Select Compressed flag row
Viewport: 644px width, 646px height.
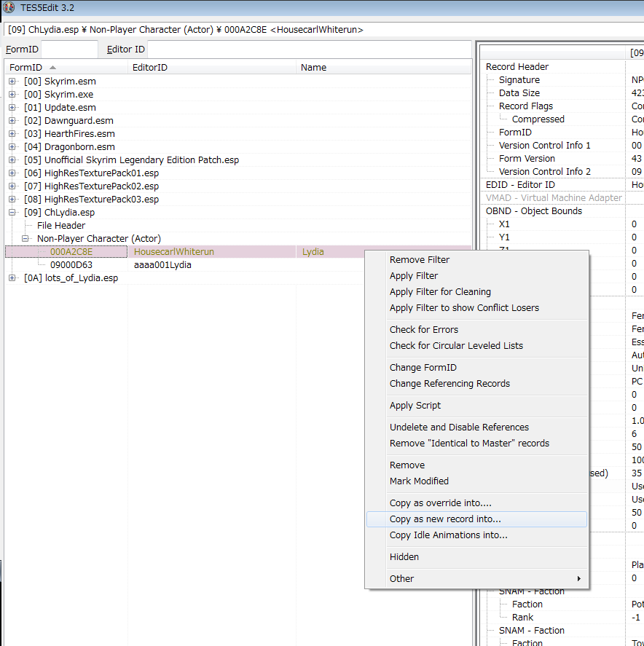tap(552, 119)
